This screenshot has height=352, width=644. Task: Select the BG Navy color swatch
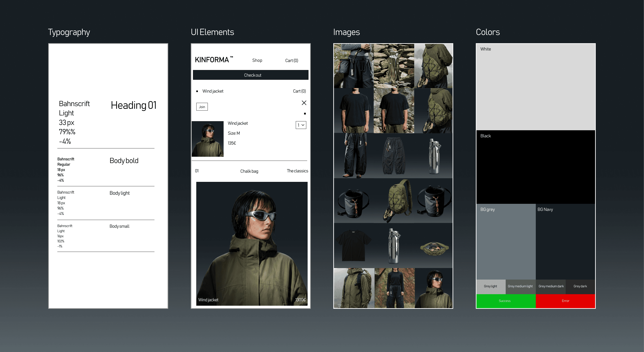(565, 241)
